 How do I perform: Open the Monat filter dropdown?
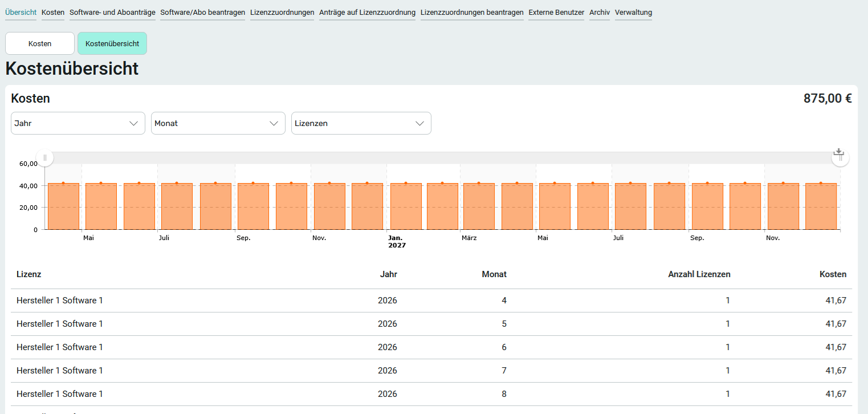(218, 123)
